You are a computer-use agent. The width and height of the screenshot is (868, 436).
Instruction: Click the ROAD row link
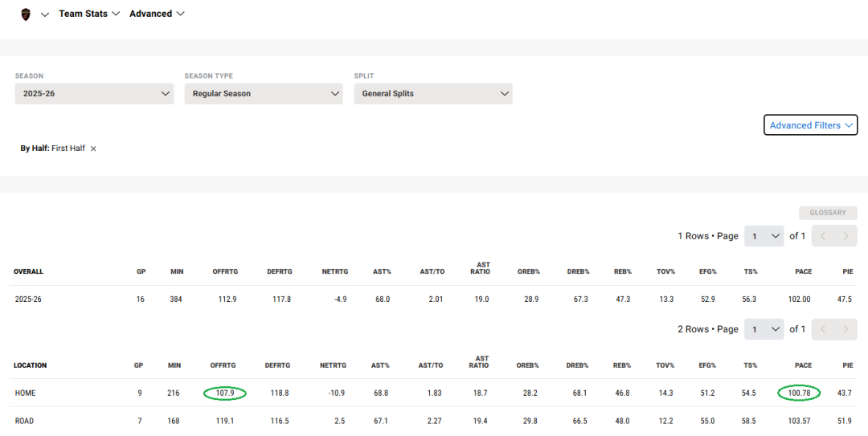pyautogui.click(x=24, y=421)
